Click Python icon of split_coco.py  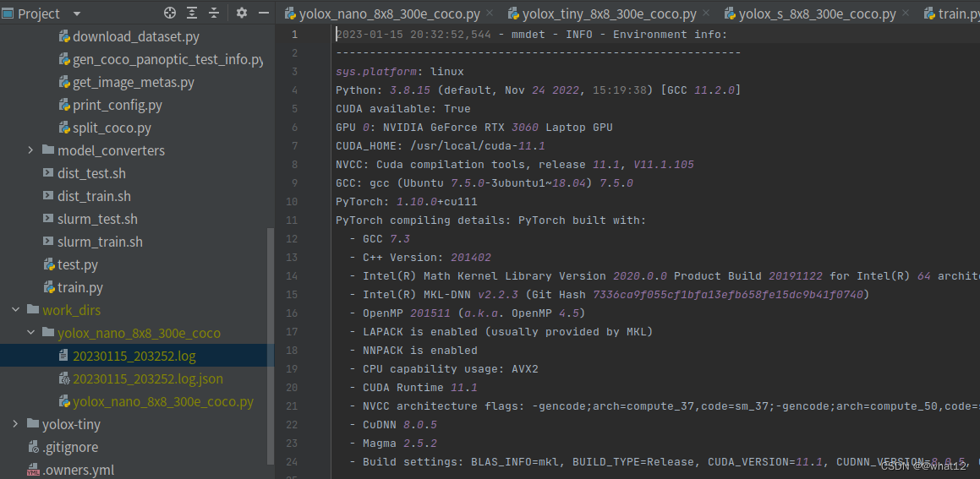[63, 128]
